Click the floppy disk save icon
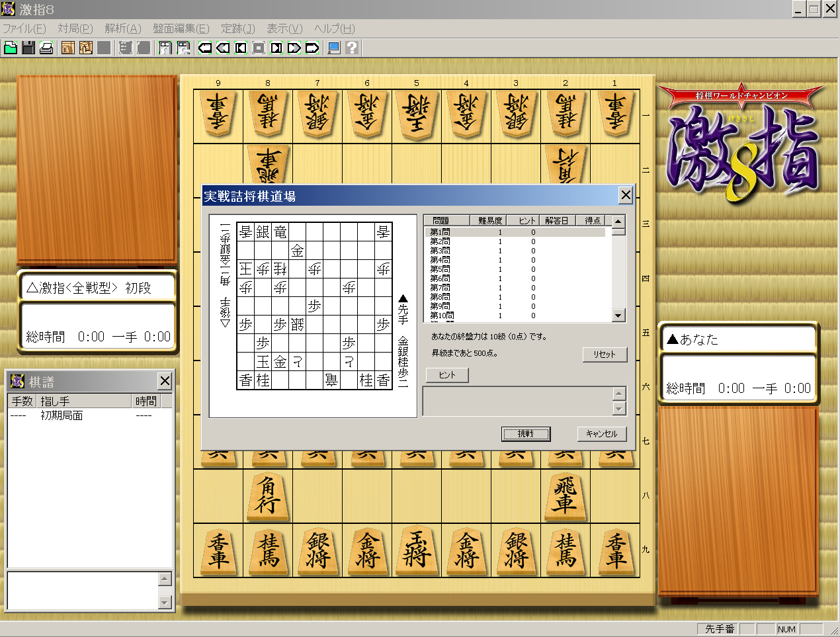 click(28, 48)
